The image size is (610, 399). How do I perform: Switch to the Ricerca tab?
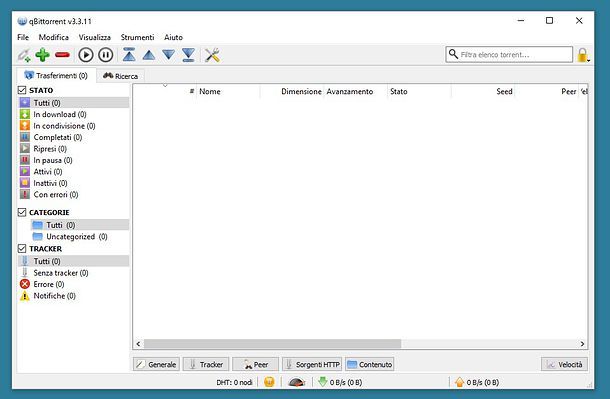click(120, 76)
